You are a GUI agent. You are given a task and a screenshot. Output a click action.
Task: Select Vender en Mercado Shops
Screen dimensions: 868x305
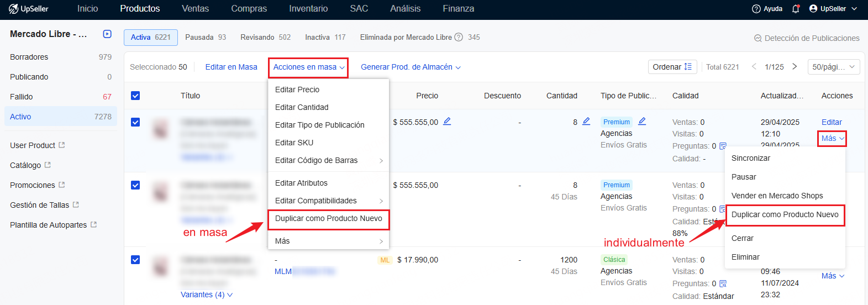(x=785, y=196)
